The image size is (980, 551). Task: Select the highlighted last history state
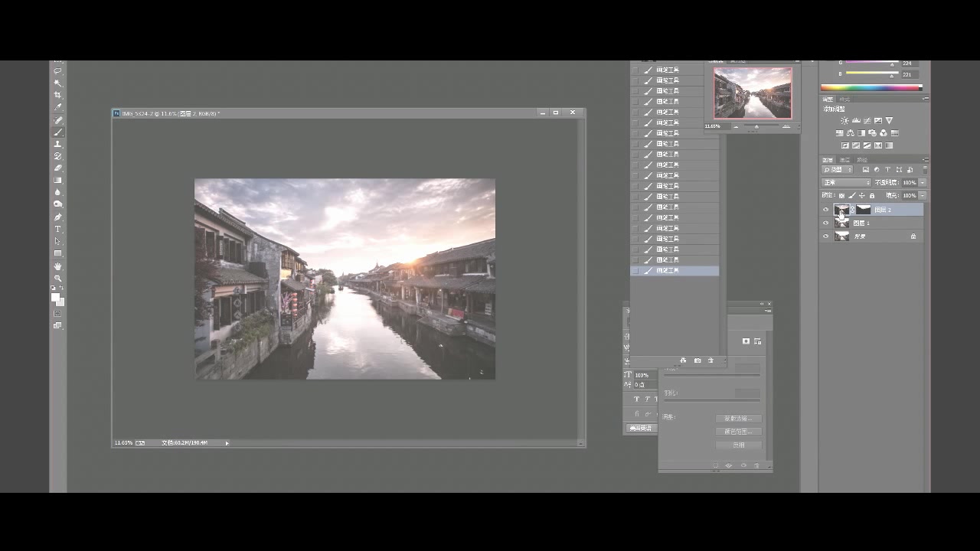click(x=675, y=271)
